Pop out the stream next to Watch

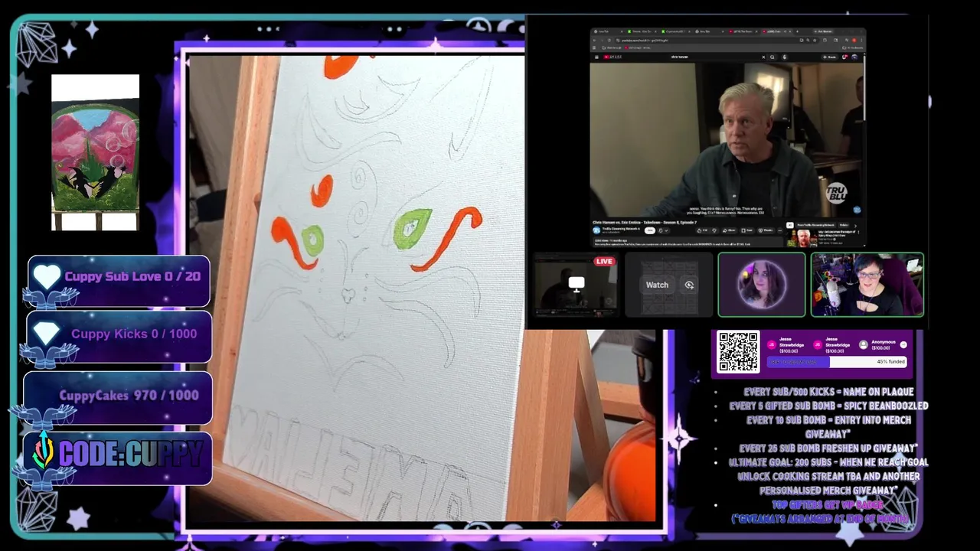(689, 285)
